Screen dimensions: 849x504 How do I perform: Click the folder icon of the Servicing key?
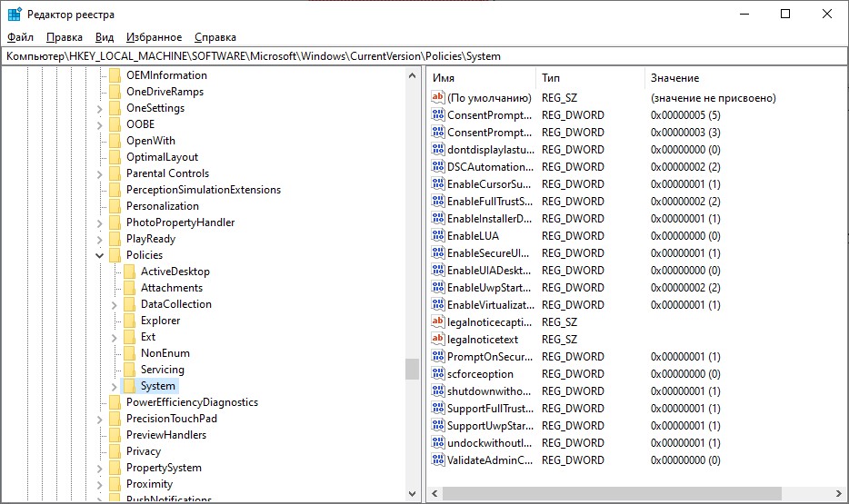coord(129,370)
